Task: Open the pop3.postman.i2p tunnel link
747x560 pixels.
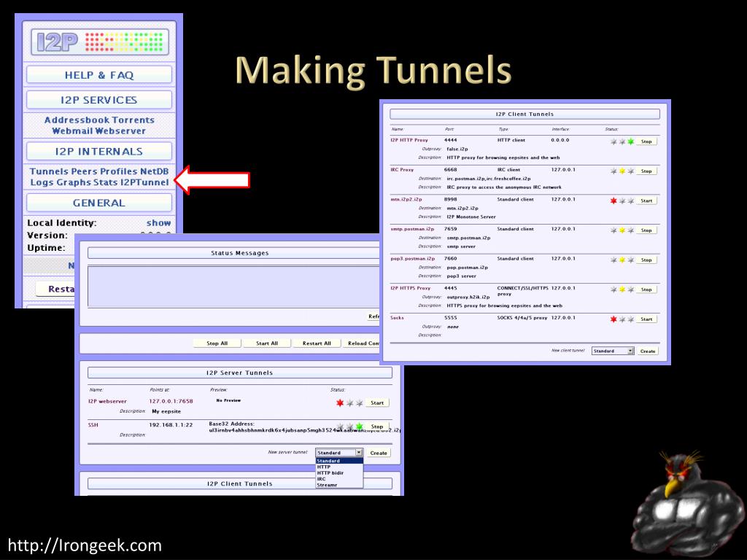Action: point(413,259)
